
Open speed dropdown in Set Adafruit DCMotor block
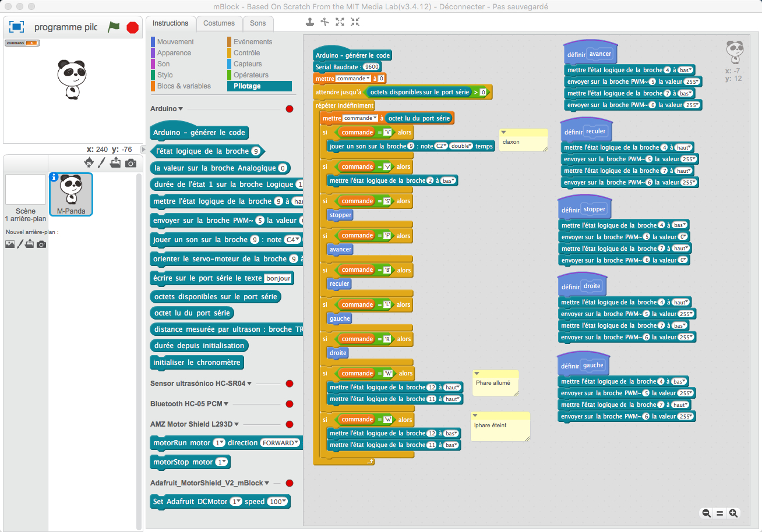[x=277, y=502]
